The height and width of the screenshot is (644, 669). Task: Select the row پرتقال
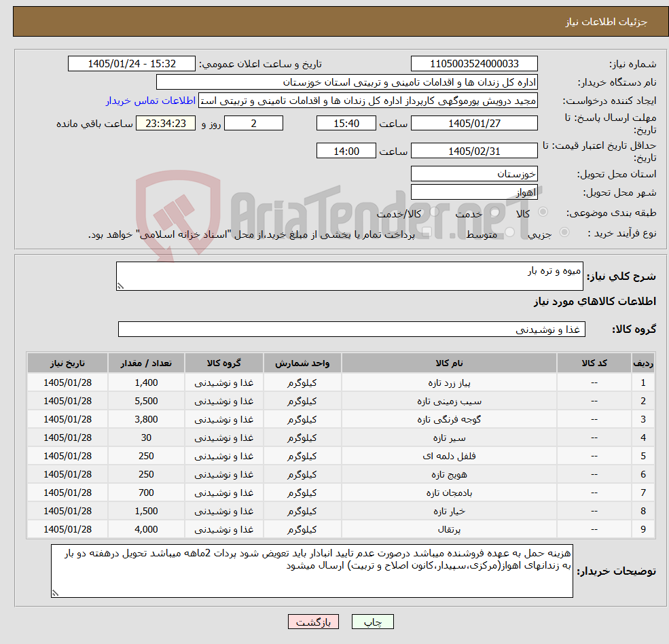[340, 530]
